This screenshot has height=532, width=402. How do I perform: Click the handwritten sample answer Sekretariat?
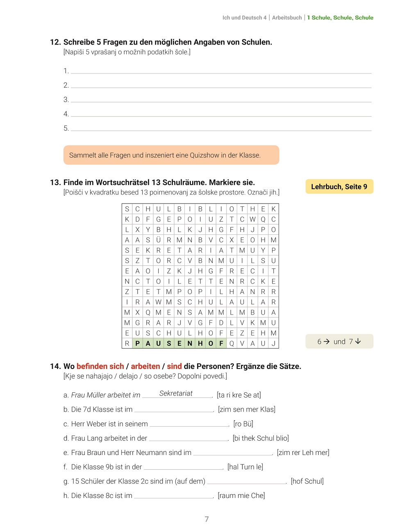[x=176, y=394]
